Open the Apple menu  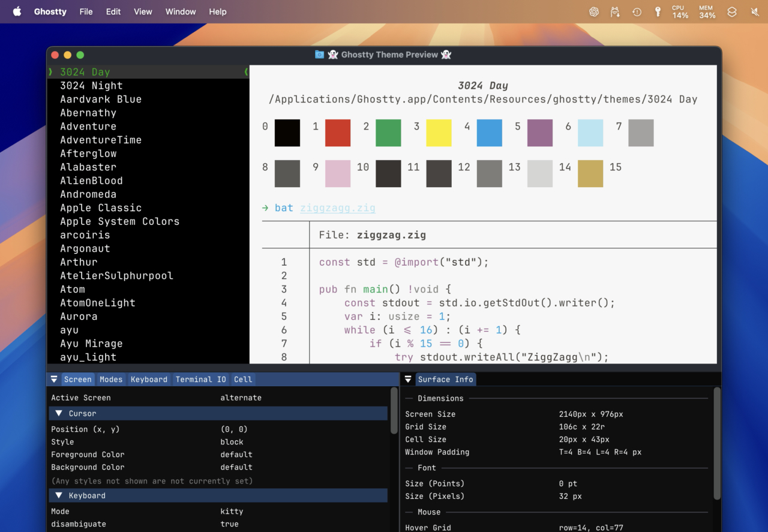tap(17, 11)
